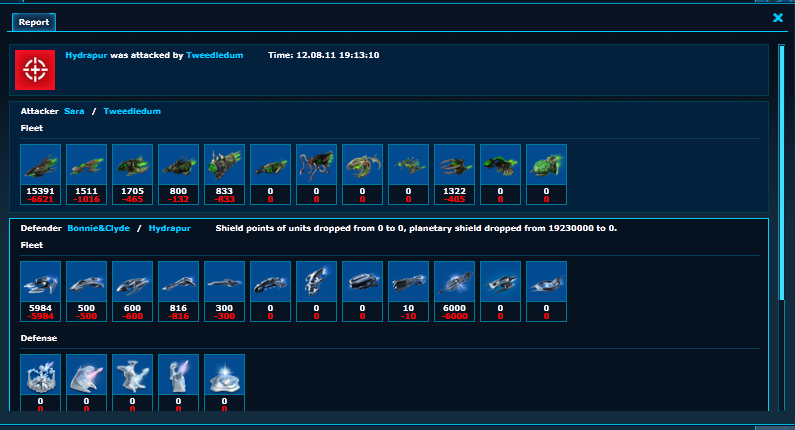Select attacker ship icon showing 800 units
This screenshot has height=430, width=795.
click(178, 165)
